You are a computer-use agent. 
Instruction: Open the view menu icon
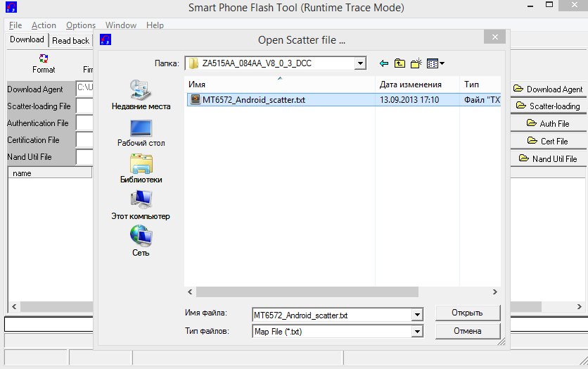tap(435, 63)
